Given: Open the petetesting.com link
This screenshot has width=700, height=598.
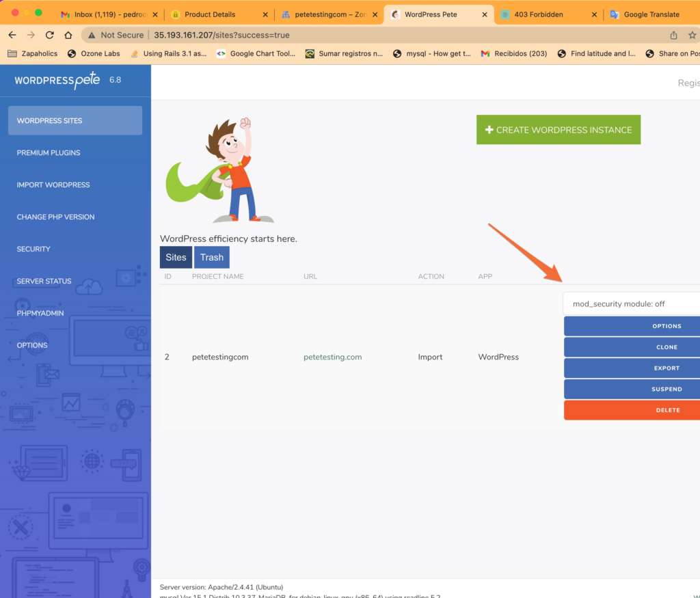Looking at the screenshot, I should coord(332,357).
